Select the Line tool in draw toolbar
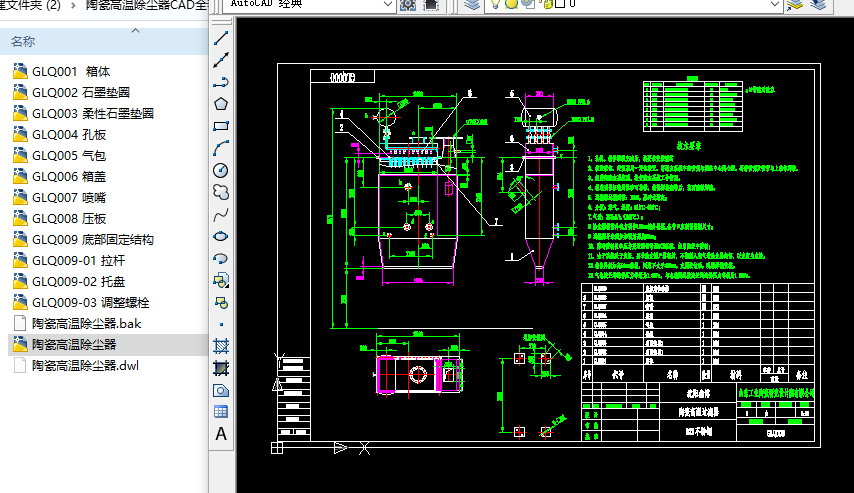The width and height of the screenshot is (854, 493). coord(221,38)
